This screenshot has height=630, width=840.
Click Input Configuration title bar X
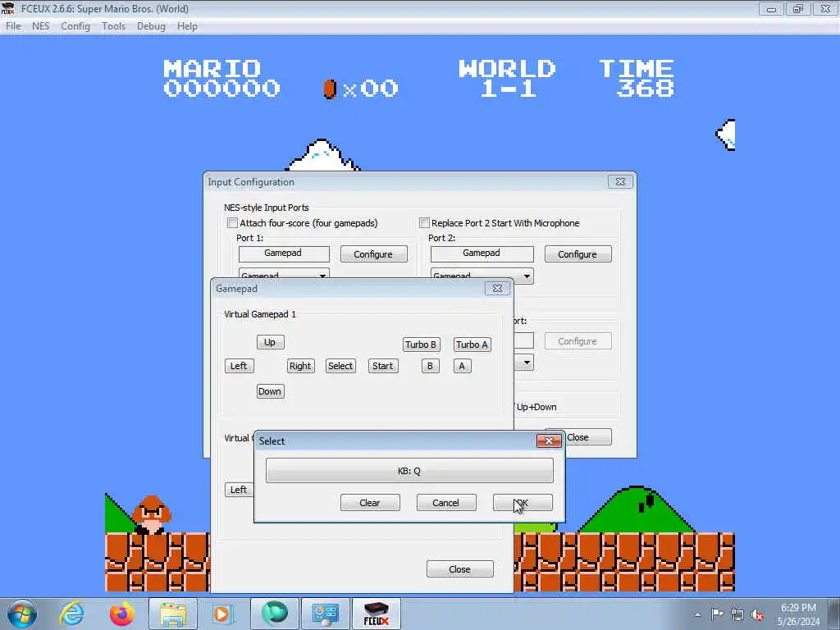620,181
